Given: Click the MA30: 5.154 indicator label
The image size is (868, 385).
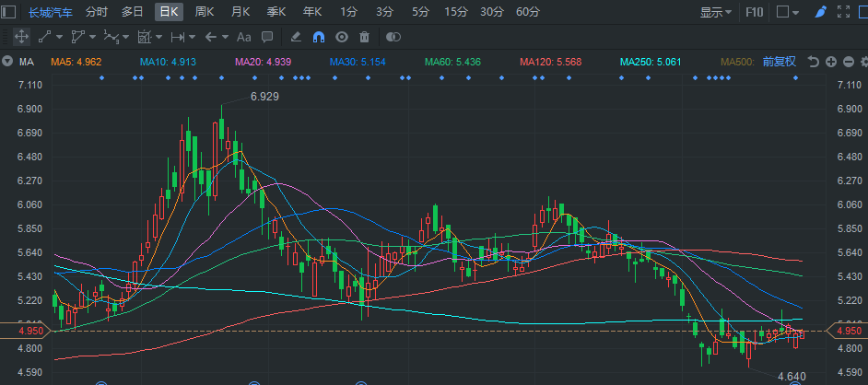Looking at the screenshot, I should (358, 62).
